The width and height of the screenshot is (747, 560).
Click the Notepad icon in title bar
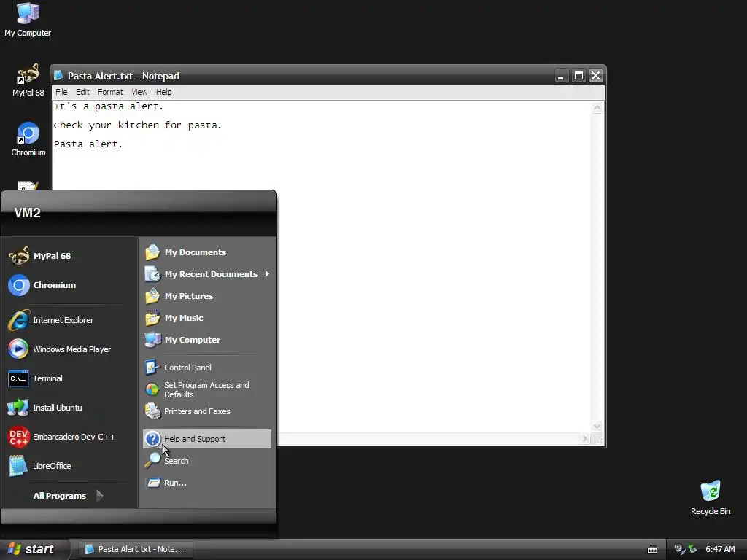click(58, 75)
